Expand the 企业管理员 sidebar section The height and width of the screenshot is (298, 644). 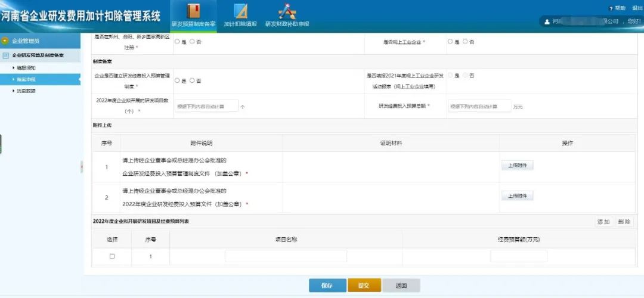[41, 41]
